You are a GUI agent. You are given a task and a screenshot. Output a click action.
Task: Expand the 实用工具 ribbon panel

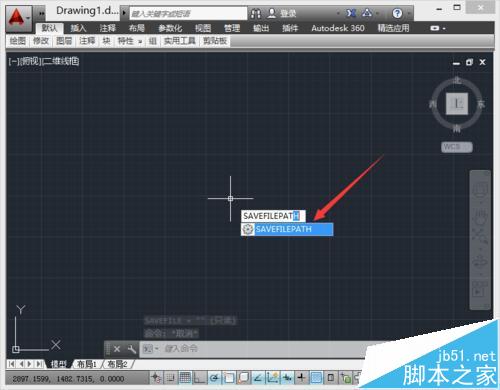179,41
